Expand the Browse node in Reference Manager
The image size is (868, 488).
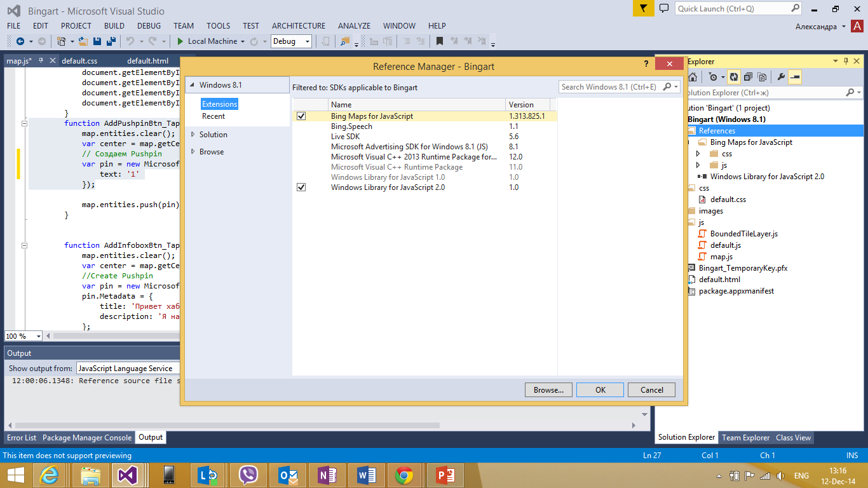click(x=193, y=152)
